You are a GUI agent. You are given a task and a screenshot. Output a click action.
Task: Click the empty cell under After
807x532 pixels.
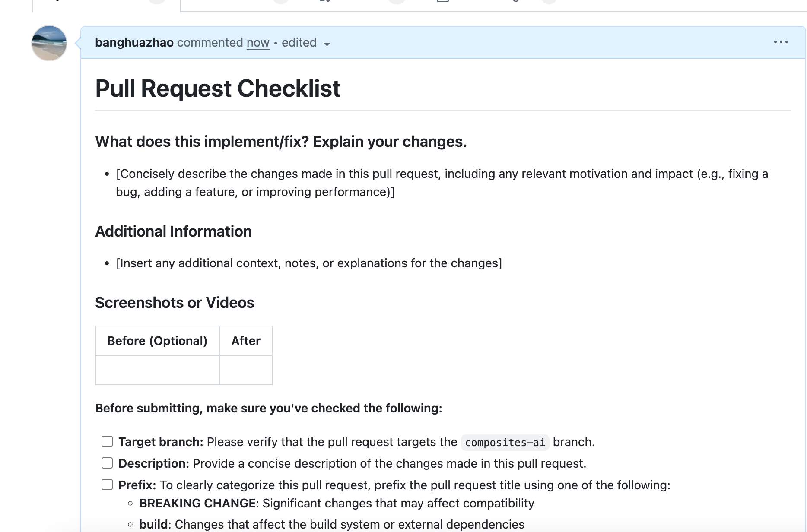(x=246, y=370)
